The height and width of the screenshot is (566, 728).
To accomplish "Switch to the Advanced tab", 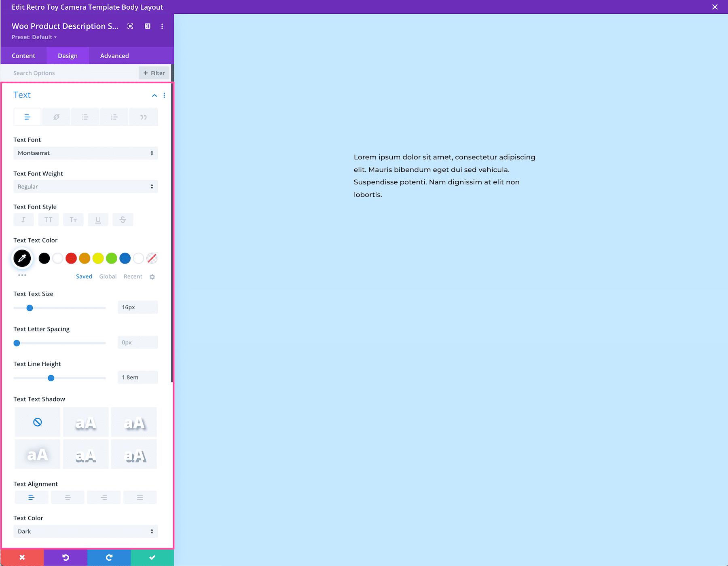I will [x=114, y=55].
